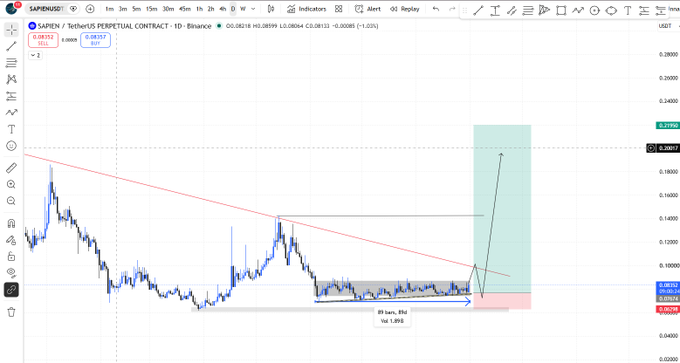Collapse the indicator legend showing 2
Viewport: 680px width, 363px height.
(36, 56)
